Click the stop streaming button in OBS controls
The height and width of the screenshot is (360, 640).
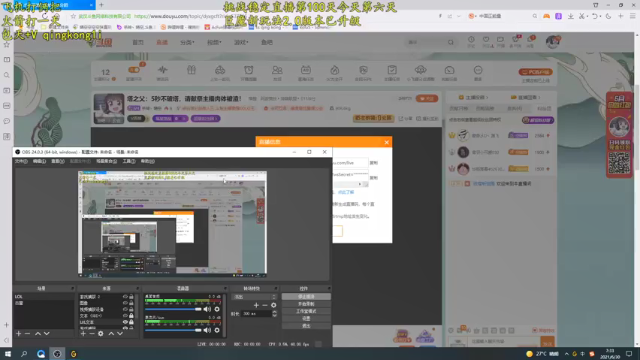pyautogui.click(x=306, y=297)
